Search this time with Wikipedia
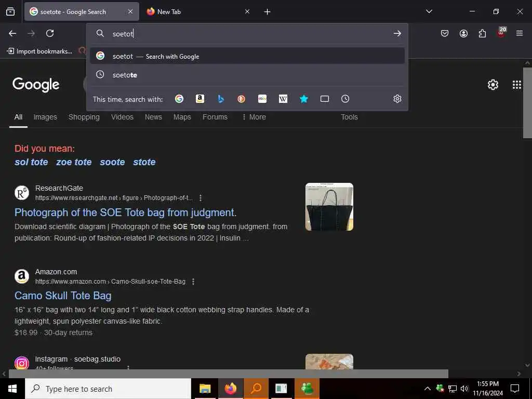Image resolution: width=532 pixels, height=399 pixels. pyautogui.click(x=283, y=99)
